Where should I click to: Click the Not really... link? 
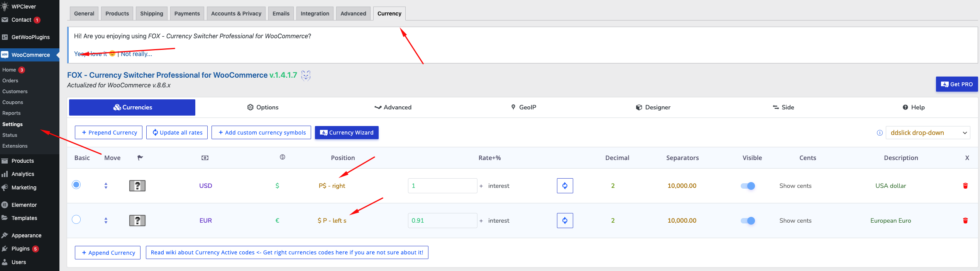(137, 54)
